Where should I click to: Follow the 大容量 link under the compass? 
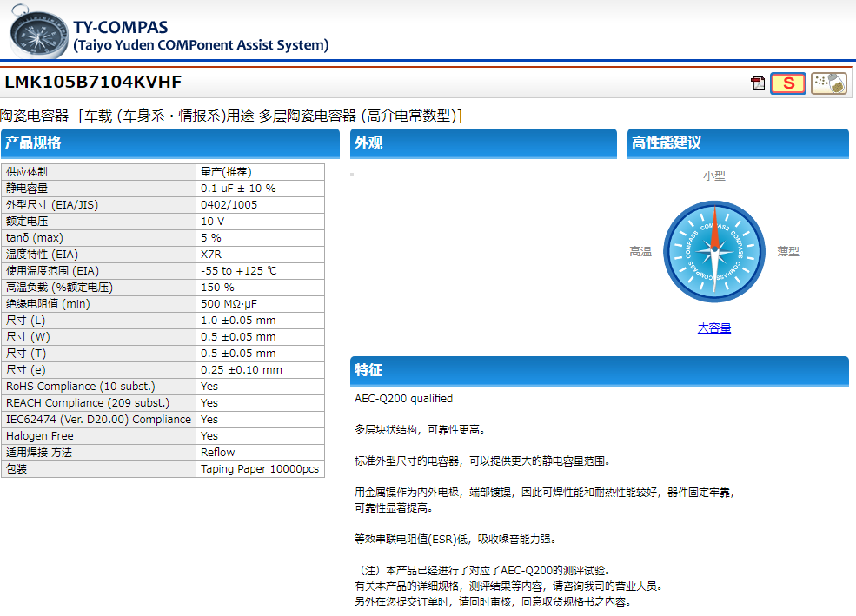pos(714,328)
